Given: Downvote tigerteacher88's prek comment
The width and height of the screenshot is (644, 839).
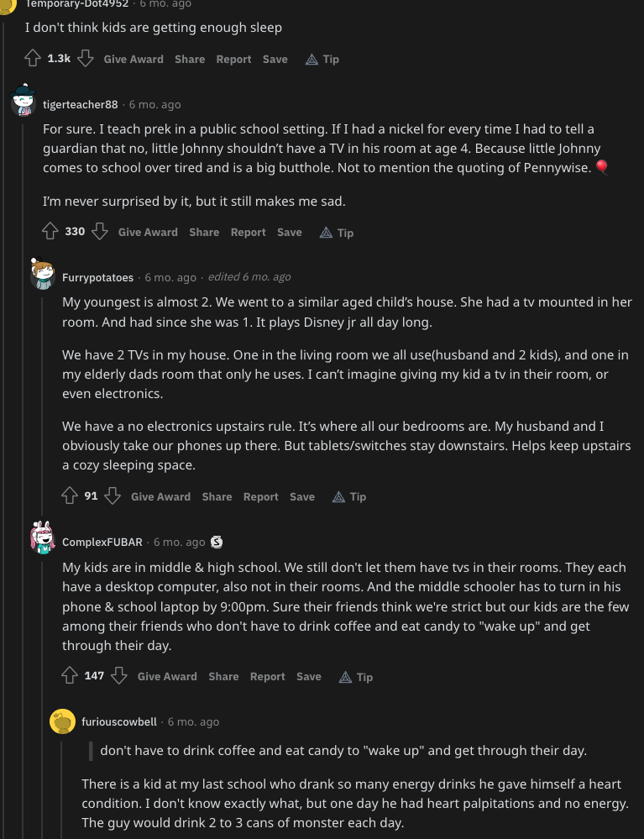Looking at the screenshot, I should (100, 232).
